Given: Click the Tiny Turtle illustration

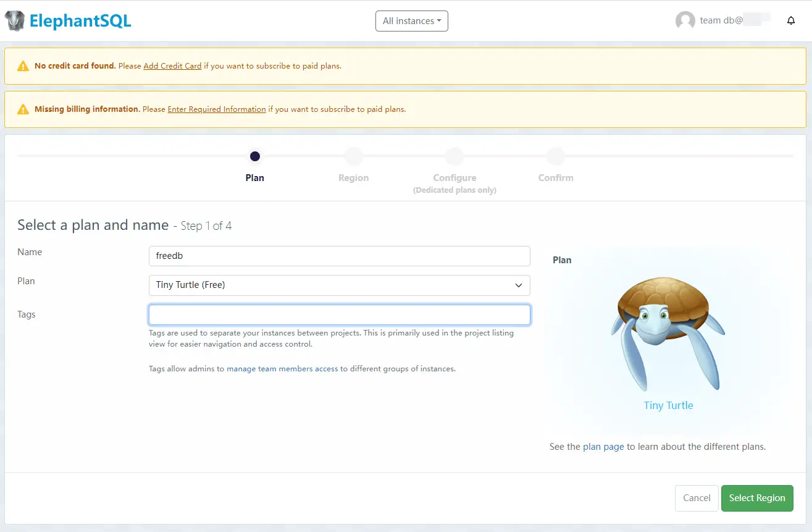Looking at the screenshot, I should 668,333.
